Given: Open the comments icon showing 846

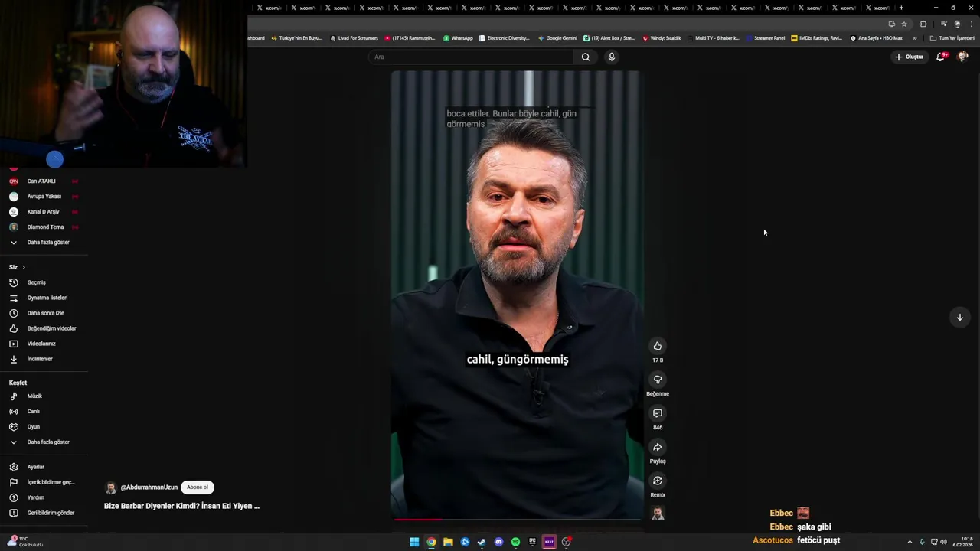Looking at the screenshot, I should click(x=657, y=413).
